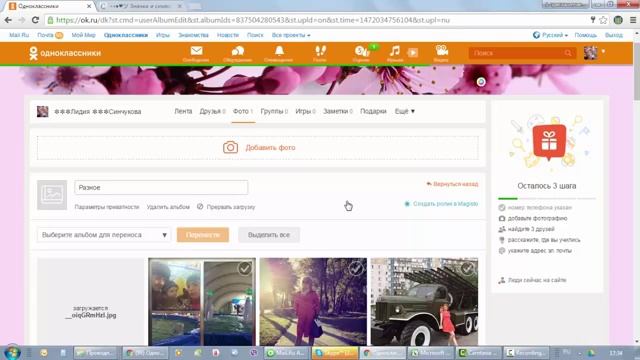
Task: Click the Осталось 3 шага progress bar
Action: 547,198
